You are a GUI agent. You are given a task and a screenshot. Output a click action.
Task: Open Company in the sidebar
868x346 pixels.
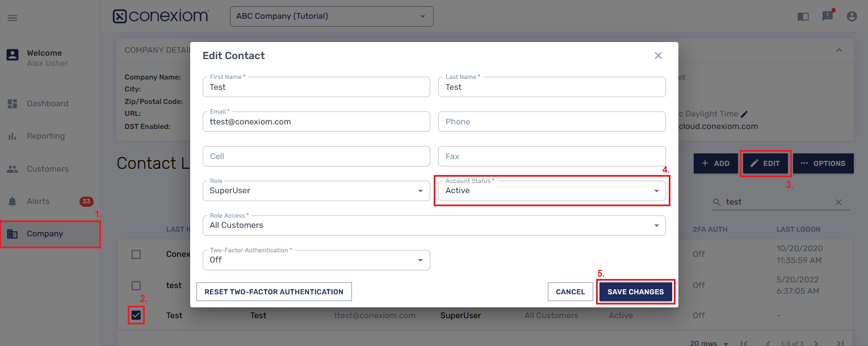45,234
